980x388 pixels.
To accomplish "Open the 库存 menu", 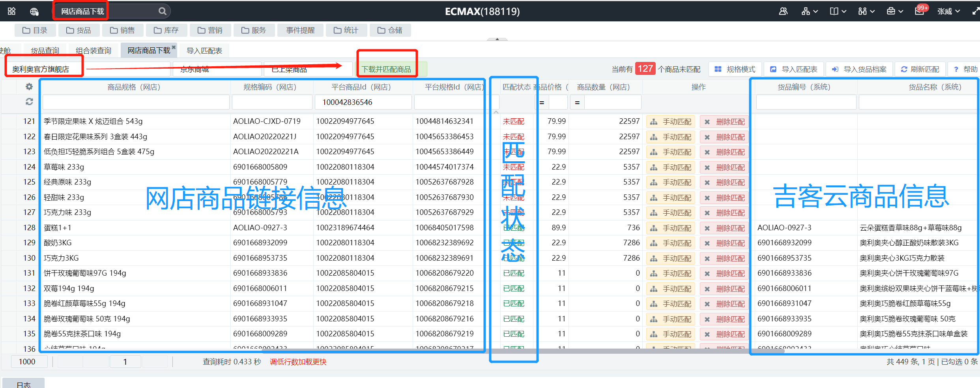I will click(166, 30).
